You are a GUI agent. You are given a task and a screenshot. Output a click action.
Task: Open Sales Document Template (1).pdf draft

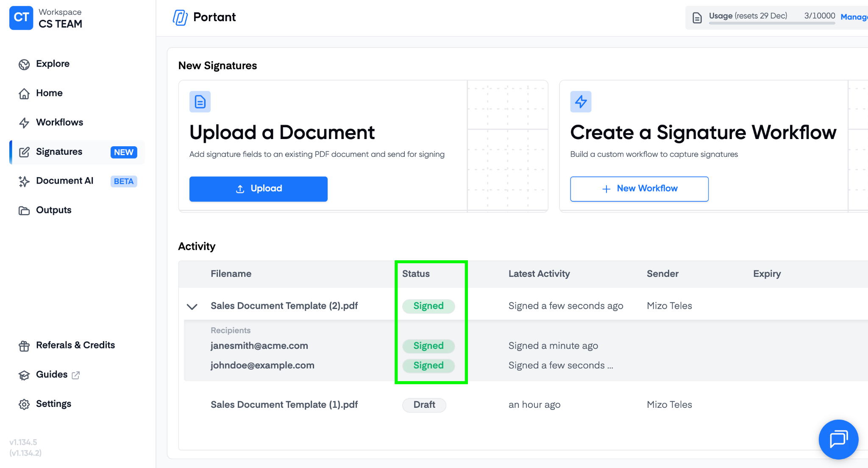coord(284,405)
